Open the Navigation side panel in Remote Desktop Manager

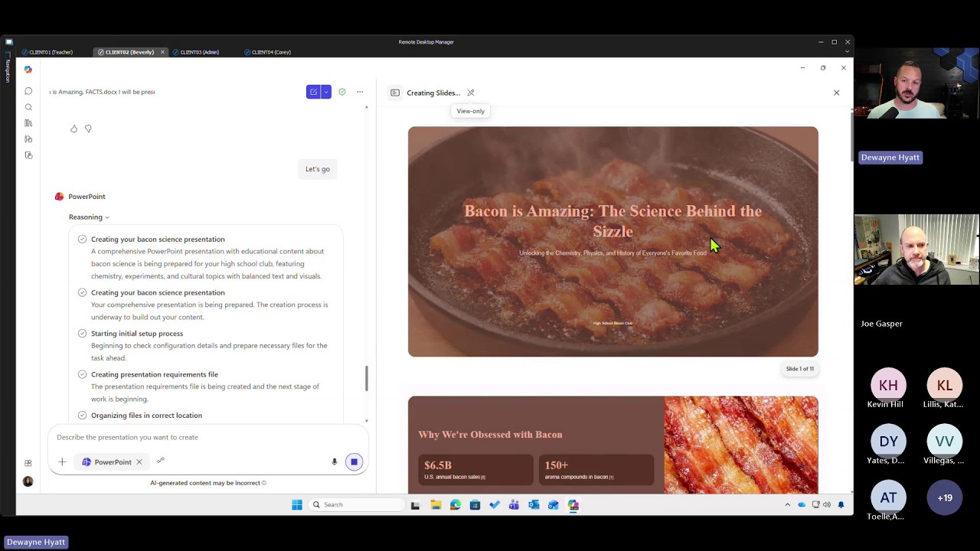pos(8,67)
